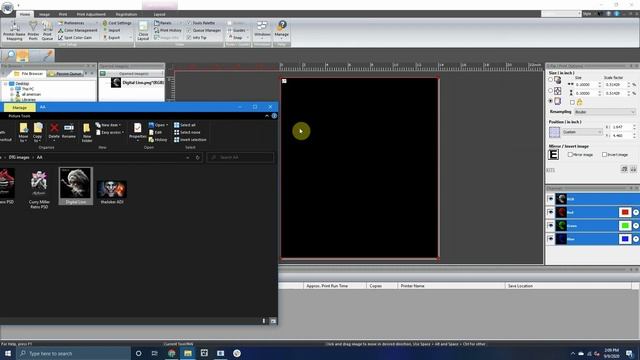Click Rename in the File Explorer ribbon
Image resolution: width=640 pixels, height=360 pixels.
click(x=69, y=131)
